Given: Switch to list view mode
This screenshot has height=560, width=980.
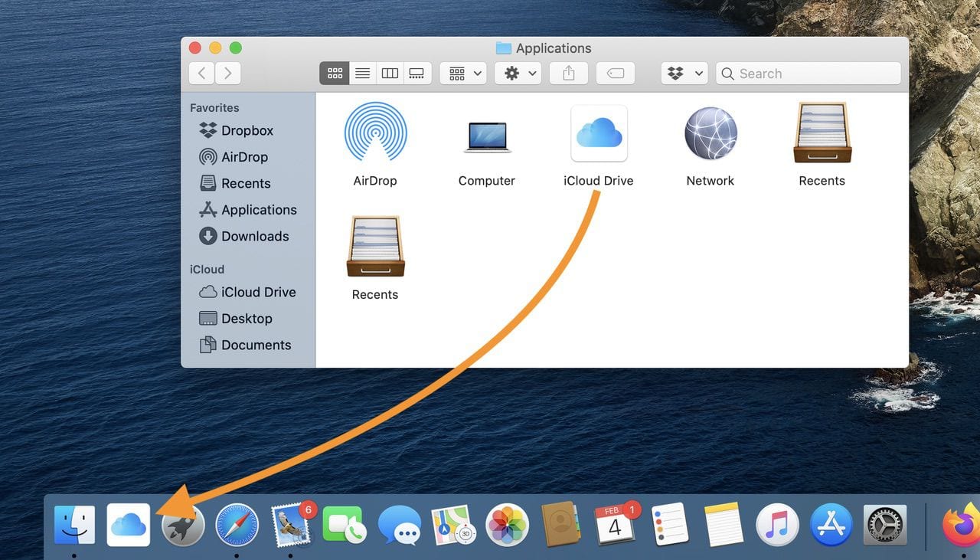Looking at the screenshot, I should (362, 74).
